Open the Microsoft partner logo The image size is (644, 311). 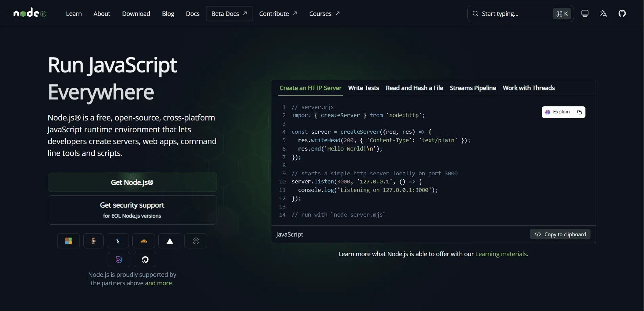tap(68, 241)
